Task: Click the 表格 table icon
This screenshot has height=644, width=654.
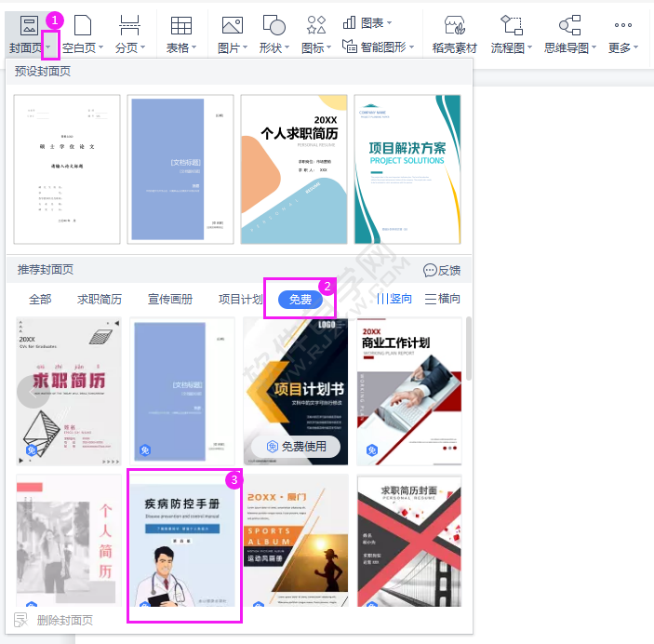Action: pyautogui.click(x=181, y=25)
